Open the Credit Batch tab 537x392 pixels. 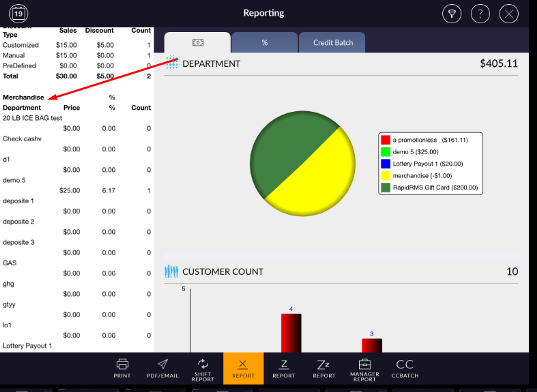click(x=333, y=42)
